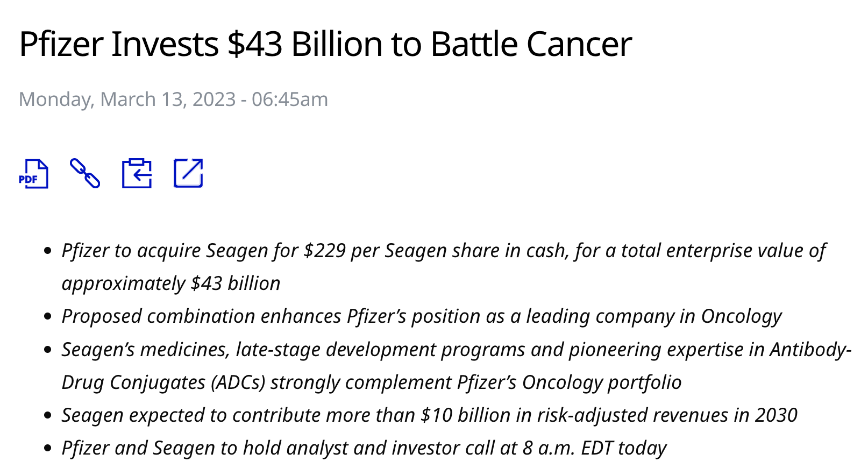
Task: Click "Drug Conjugates (ADCs)" text
Action: click(163, 382)
